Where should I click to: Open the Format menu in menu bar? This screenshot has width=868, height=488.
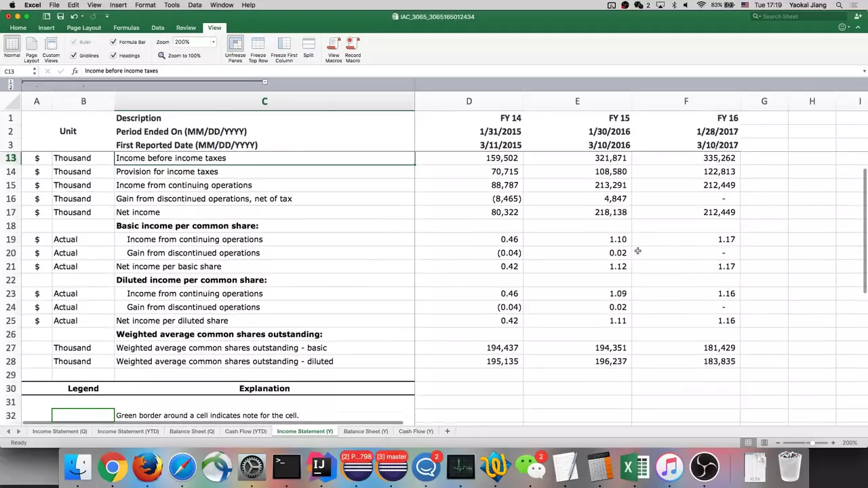[145, 5]
